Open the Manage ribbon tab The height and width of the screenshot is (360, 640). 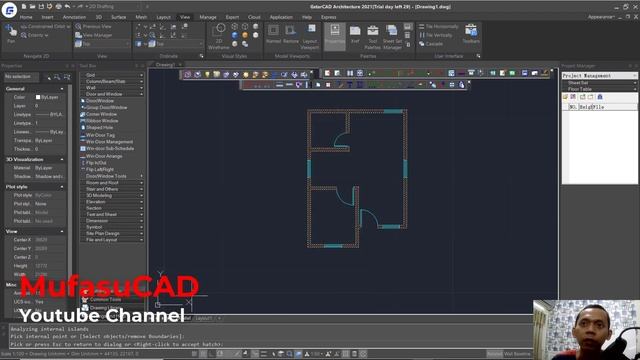click(x=208, y=17)
